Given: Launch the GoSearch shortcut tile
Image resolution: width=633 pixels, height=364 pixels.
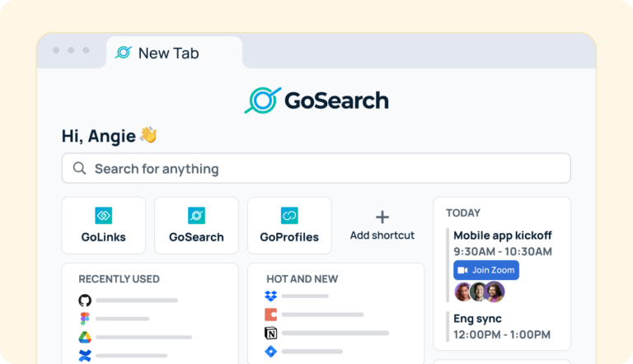Looking at the screenshot, I should (196, 225).
